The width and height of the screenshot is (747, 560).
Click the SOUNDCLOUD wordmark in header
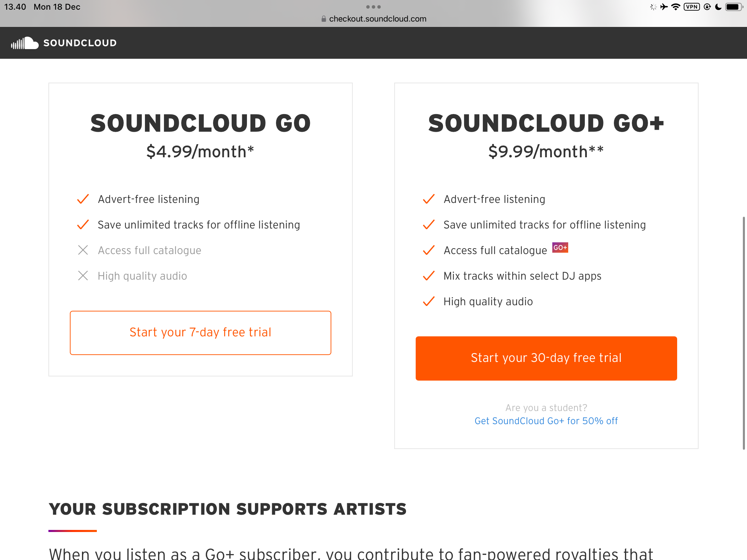click(x=80, y=43)
